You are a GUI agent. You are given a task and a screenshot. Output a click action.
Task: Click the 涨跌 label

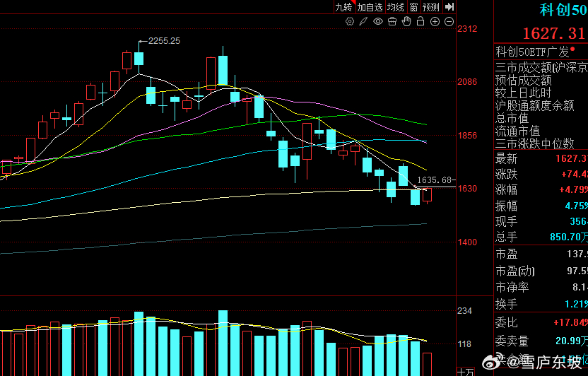pos(506,175)
